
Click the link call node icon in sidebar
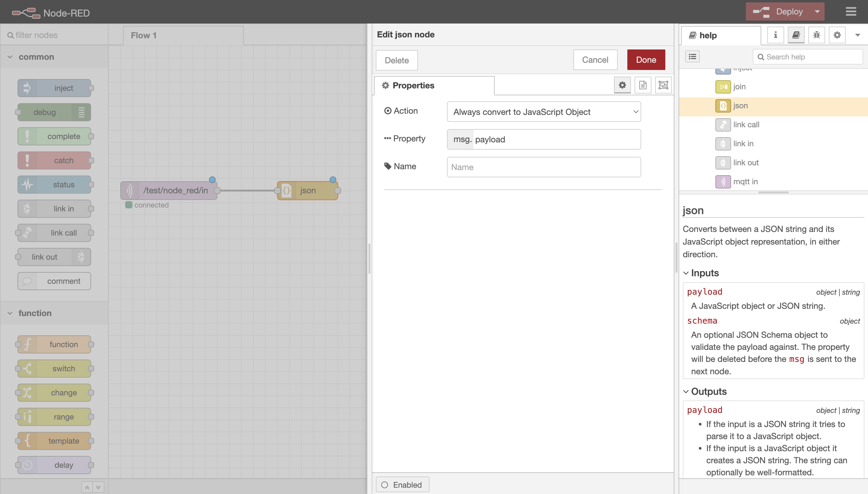[723, 124]
